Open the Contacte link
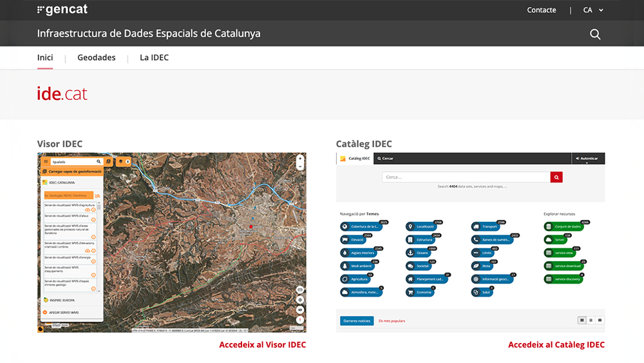The width and height of the screenshot is (644, 363). click(x=542, y=10)
